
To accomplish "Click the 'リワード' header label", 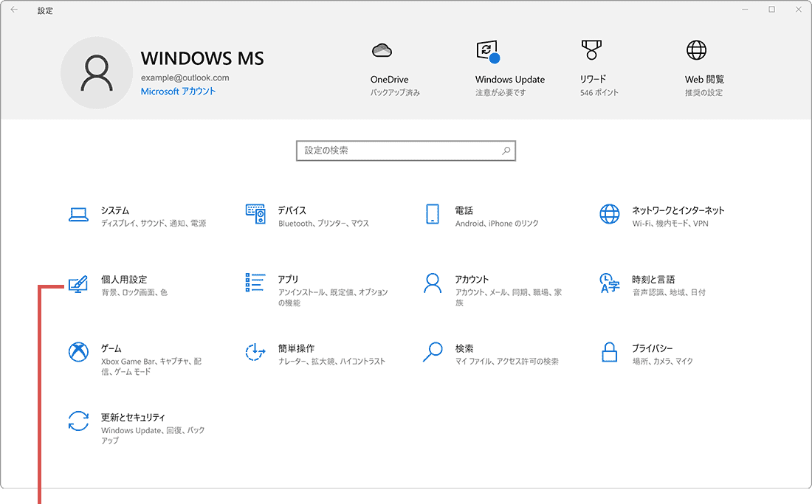I will coord(593,79).
